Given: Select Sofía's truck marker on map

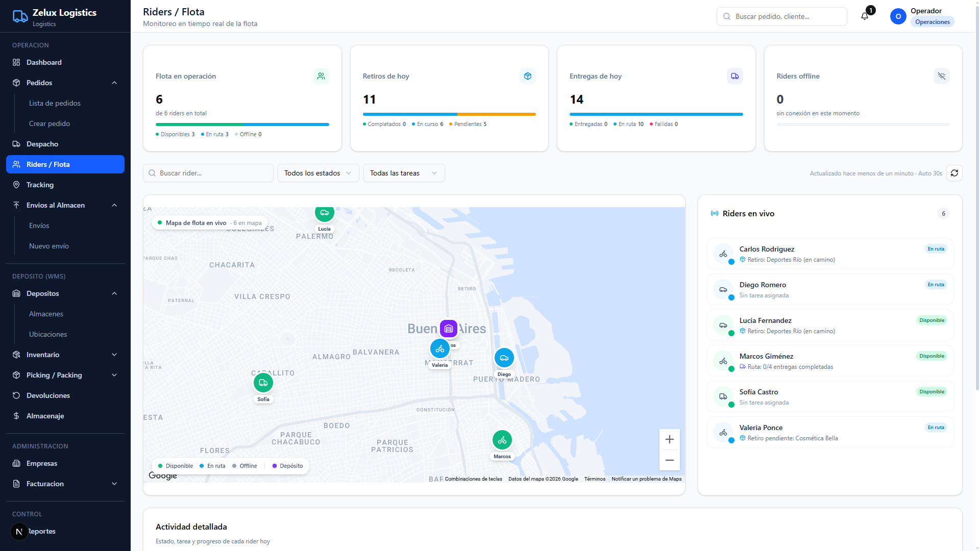Looking at the screenshot, I should (x=263, y=383).
